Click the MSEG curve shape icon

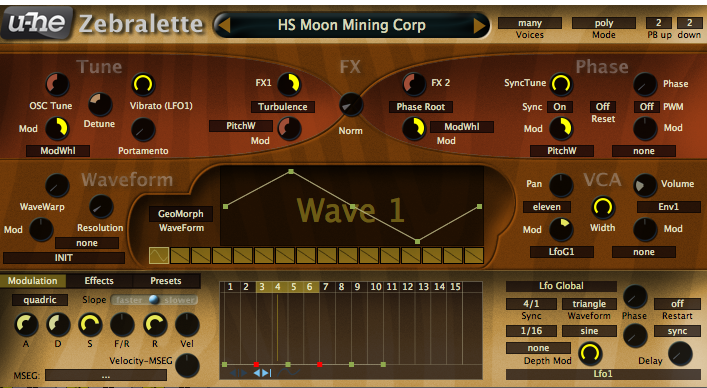289,373
